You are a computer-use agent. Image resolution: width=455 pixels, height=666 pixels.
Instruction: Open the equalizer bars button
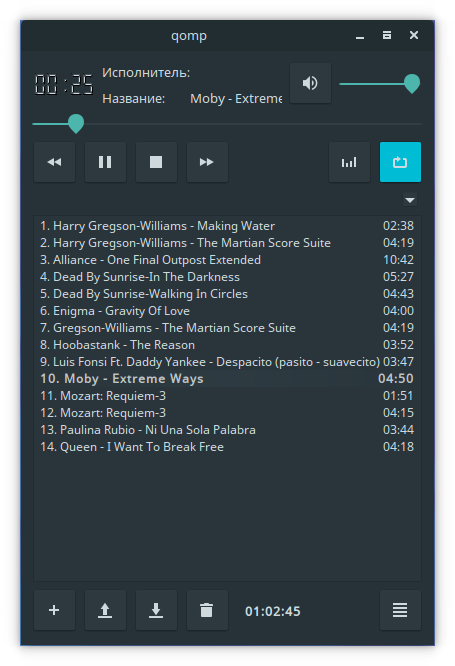point(349,162)
